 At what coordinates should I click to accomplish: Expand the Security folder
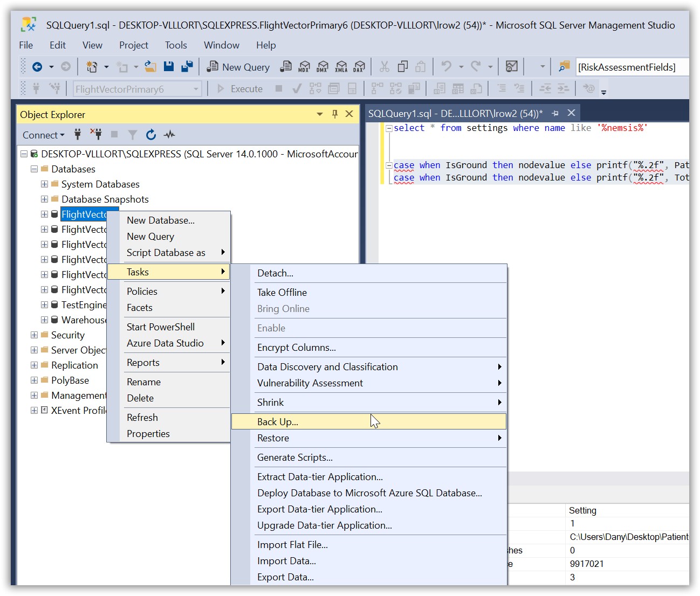tap(35, 335)
